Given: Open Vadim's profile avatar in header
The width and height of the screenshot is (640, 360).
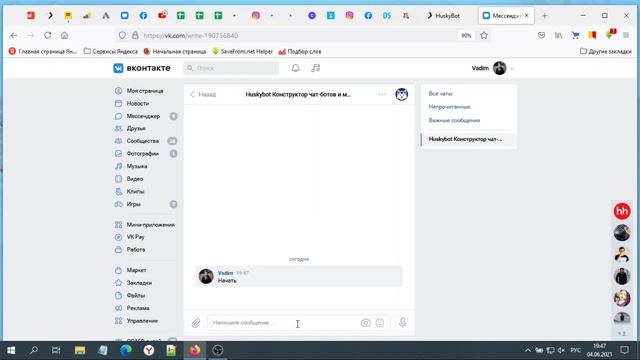Looking at the screenshot, I should [x=500, y=68].
